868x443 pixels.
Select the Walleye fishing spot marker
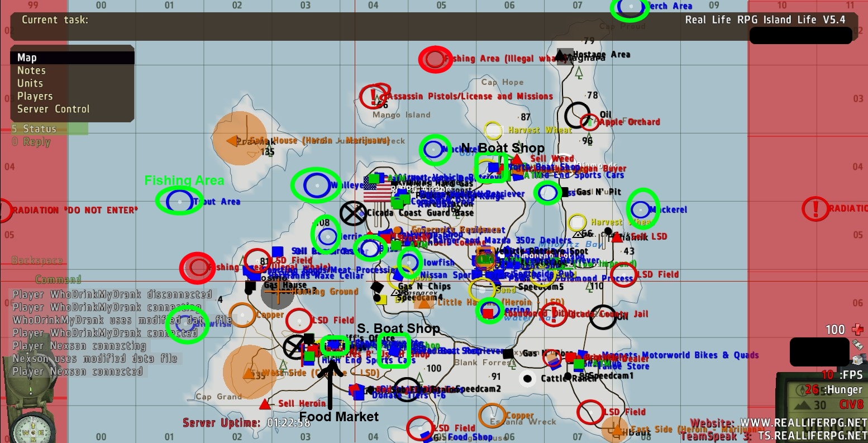pyautogui.click(x=316, y=185)
